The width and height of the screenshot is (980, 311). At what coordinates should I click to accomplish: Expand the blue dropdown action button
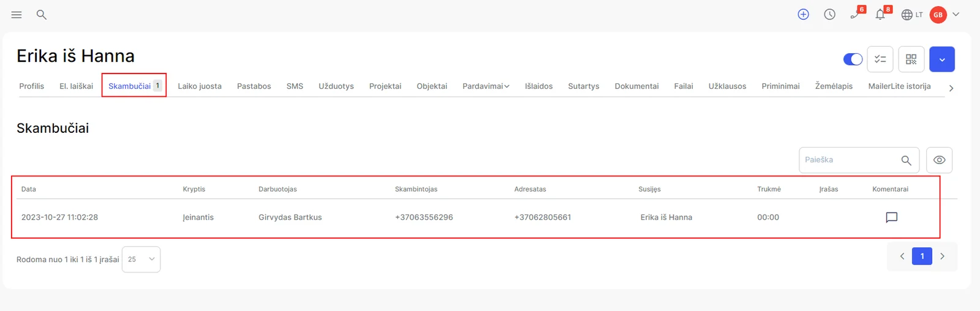pyautogui.click(x=942, y=59)
